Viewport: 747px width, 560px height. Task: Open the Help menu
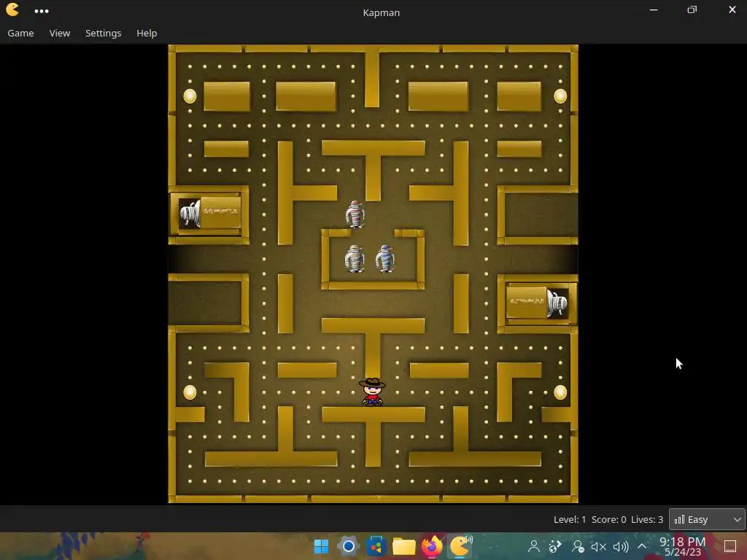[147, 34]
